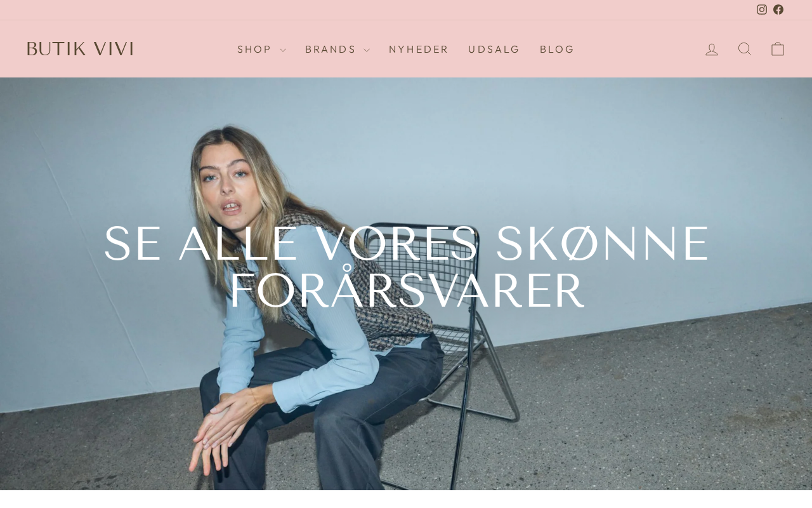This screenshot has height=508, width=812.
Task: Open the Facebook page icon
Action: pos(778,10)
